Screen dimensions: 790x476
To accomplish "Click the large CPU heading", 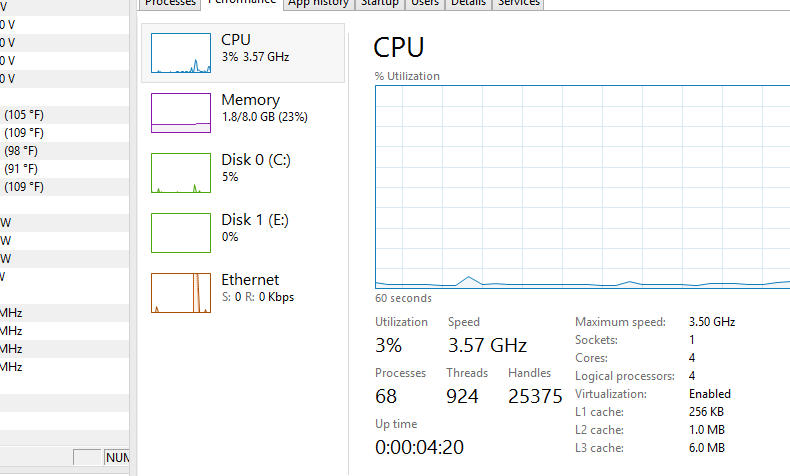I will tap(399, 47).
